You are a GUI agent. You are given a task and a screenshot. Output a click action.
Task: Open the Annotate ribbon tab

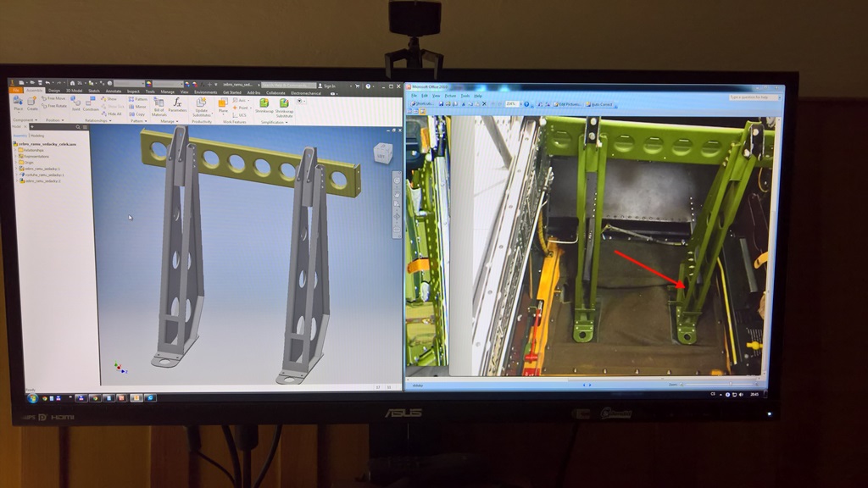114,91
